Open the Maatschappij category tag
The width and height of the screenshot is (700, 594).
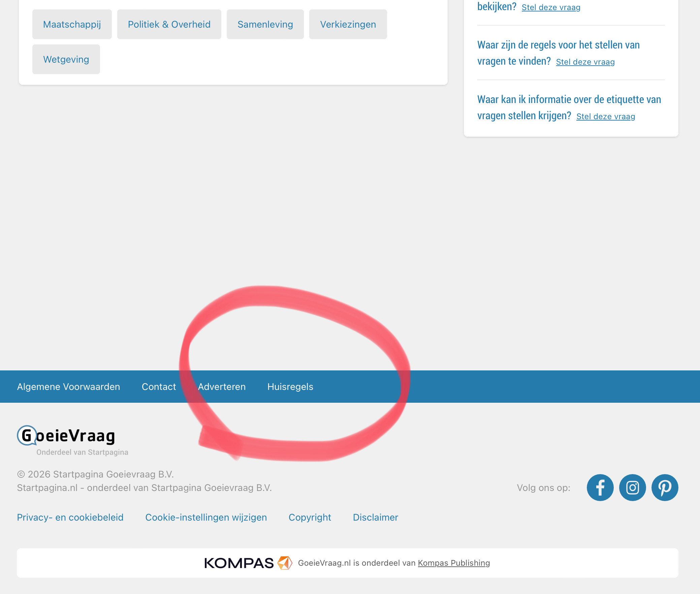click(x=72, y=24)
